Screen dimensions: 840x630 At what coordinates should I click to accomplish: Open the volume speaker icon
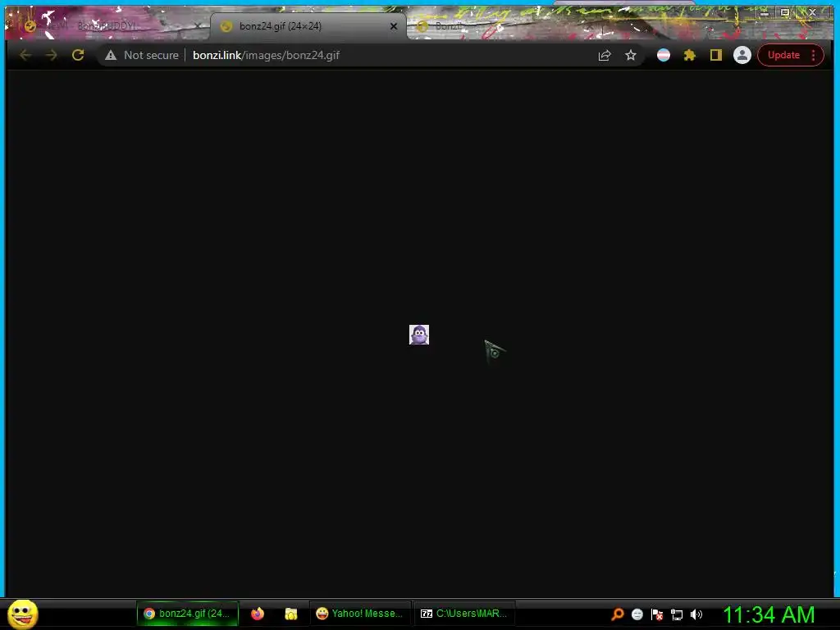[x=696, y=614]
